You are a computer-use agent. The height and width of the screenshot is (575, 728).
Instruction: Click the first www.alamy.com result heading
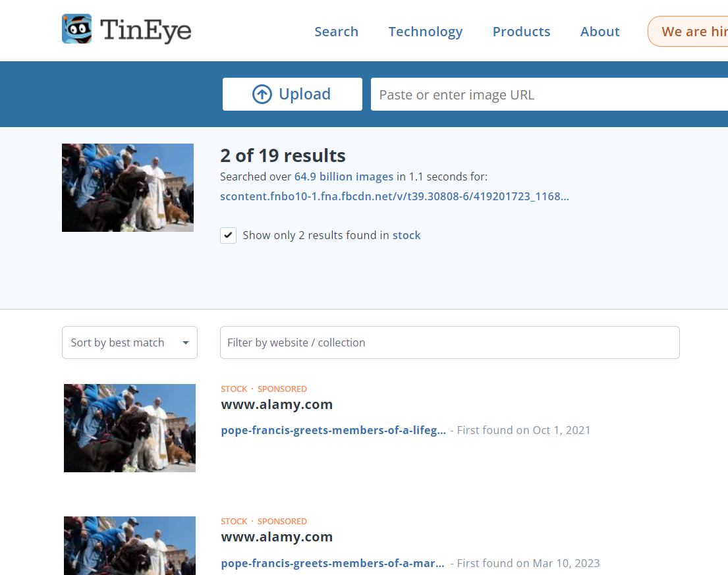pos(277,404)
